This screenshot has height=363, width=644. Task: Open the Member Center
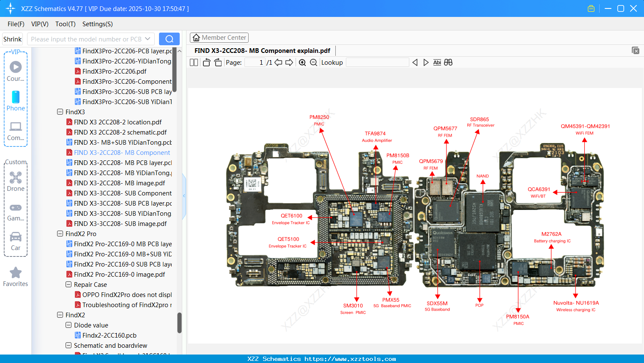[x=219, y=37]
